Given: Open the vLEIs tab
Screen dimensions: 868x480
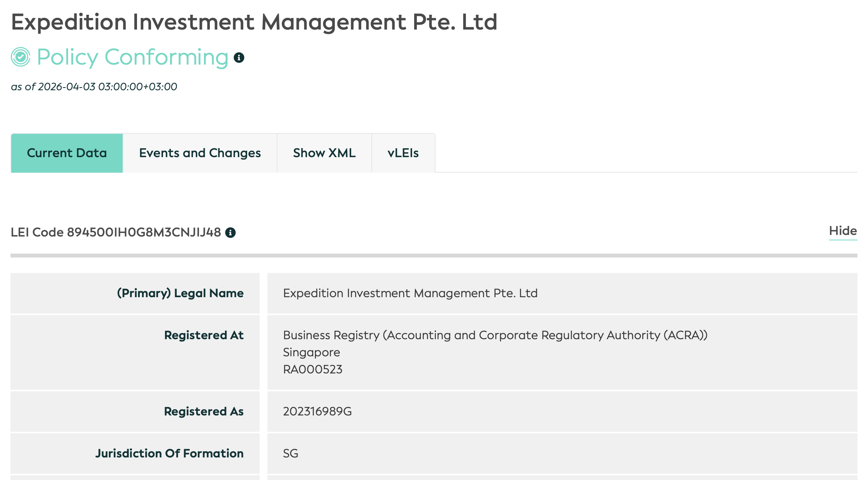Looking at the screenshot, I should coord(403,153).
